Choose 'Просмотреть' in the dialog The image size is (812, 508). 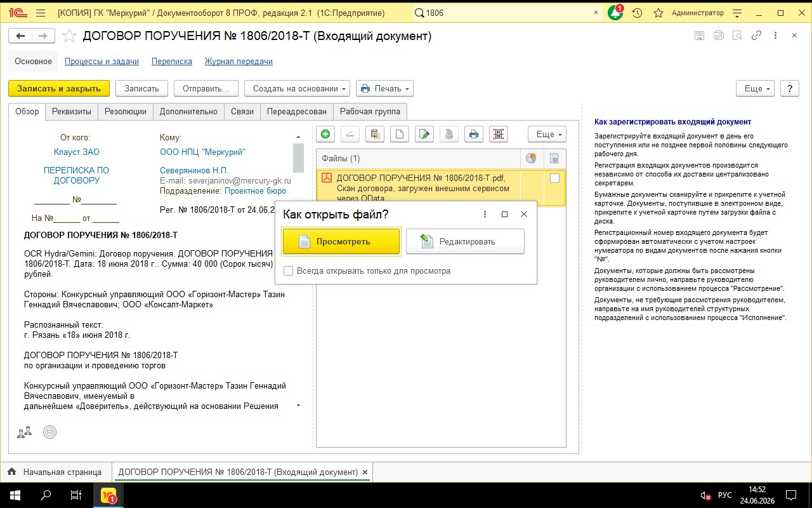pos(341,241)
